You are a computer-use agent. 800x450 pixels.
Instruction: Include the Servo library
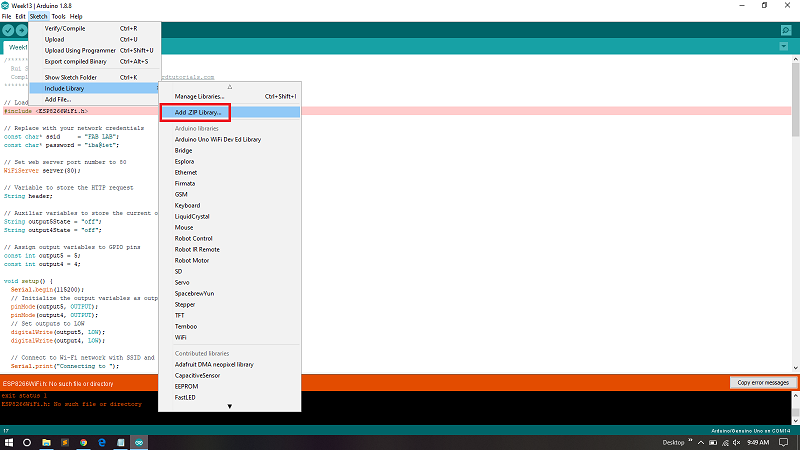230,282
